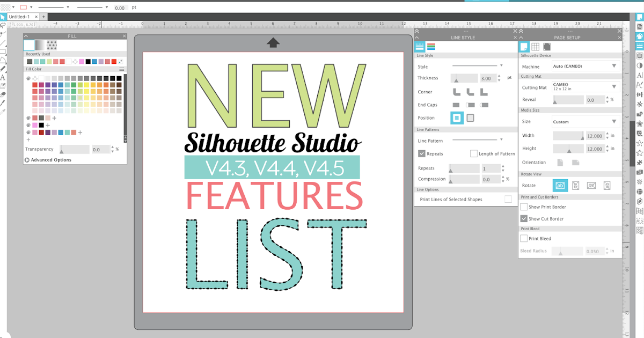Choose the Text tool 'A' in left toolbar
Screen dimensions: 644x338
pos(3,77)
